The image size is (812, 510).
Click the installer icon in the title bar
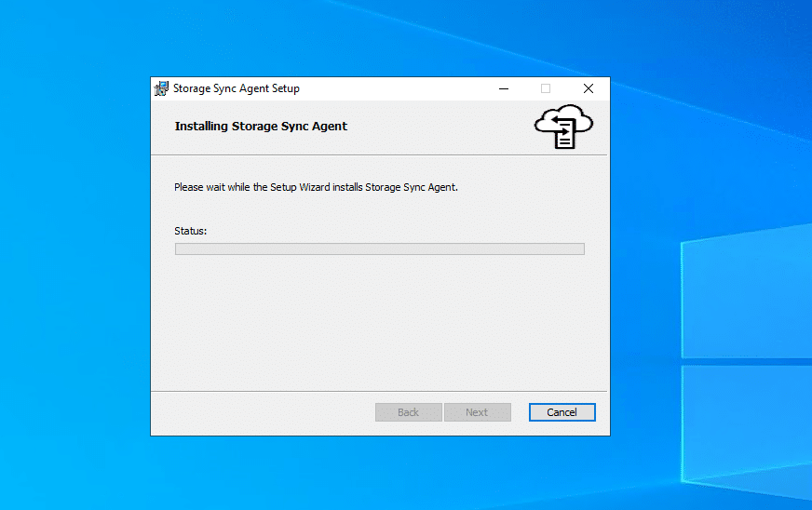[x=161, y=88]
